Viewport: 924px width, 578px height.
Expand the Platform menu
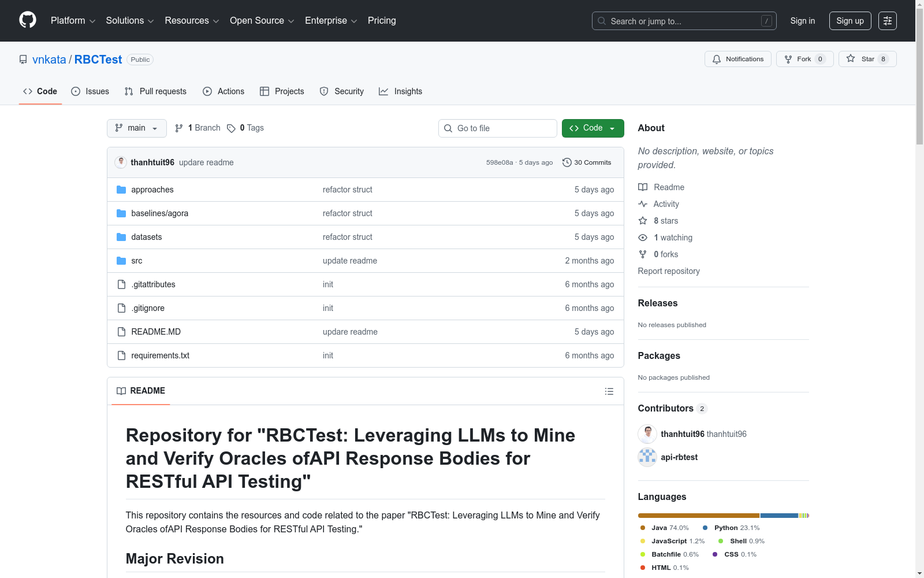[73, 21]
